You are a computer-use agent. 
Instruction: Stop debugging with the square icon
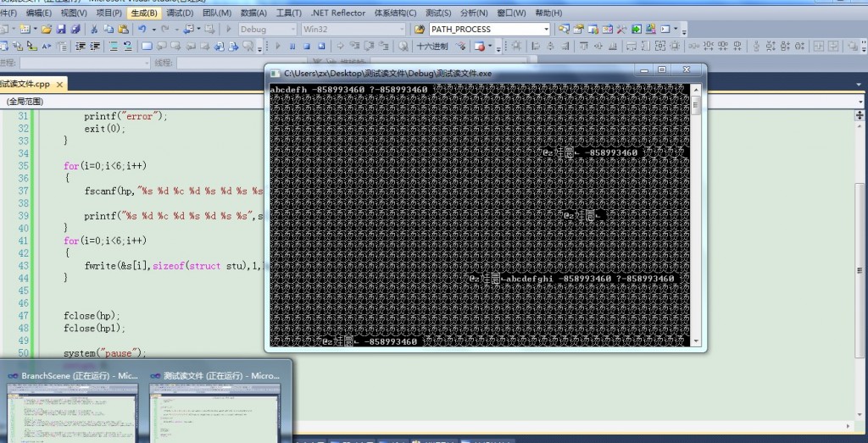pos(306,47)
